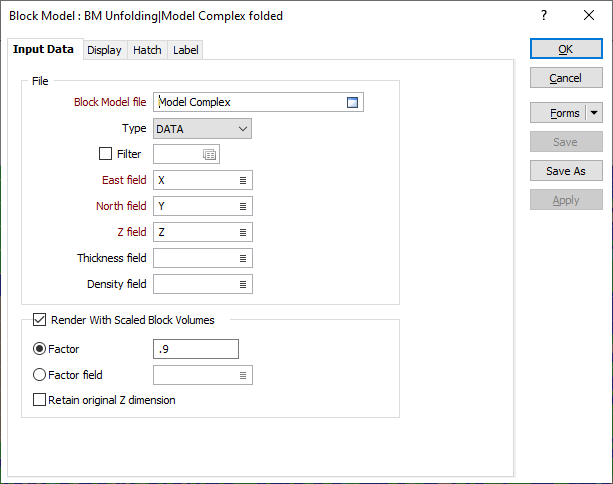Switch to the Display tab
This screenshot has width=613, height=484.
click(x=104, y=50)
